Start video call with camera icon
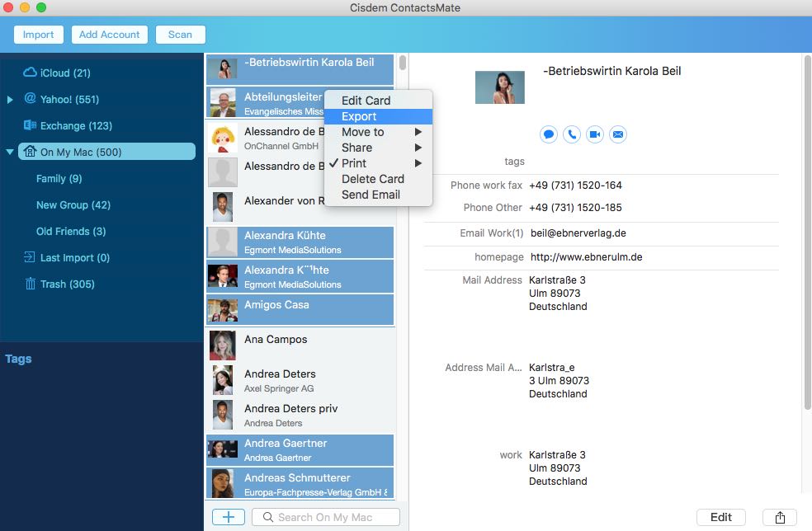812x531 pixels. click(595, 134)
